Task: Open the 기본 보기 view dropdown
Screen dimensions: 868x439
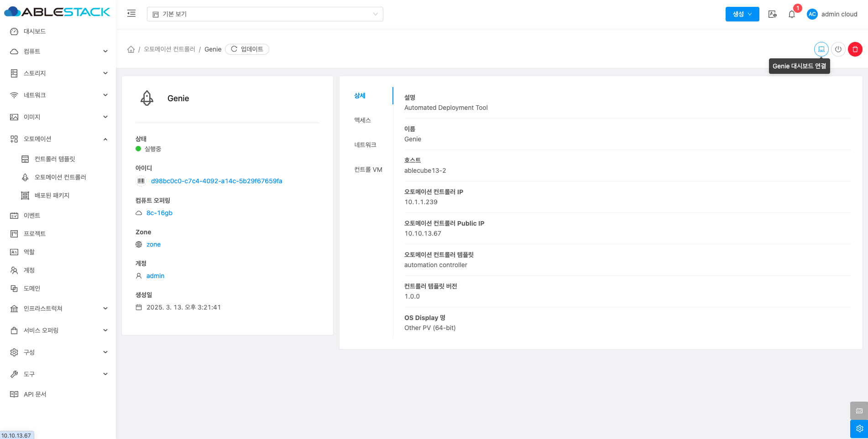Action: coord(265,14)
